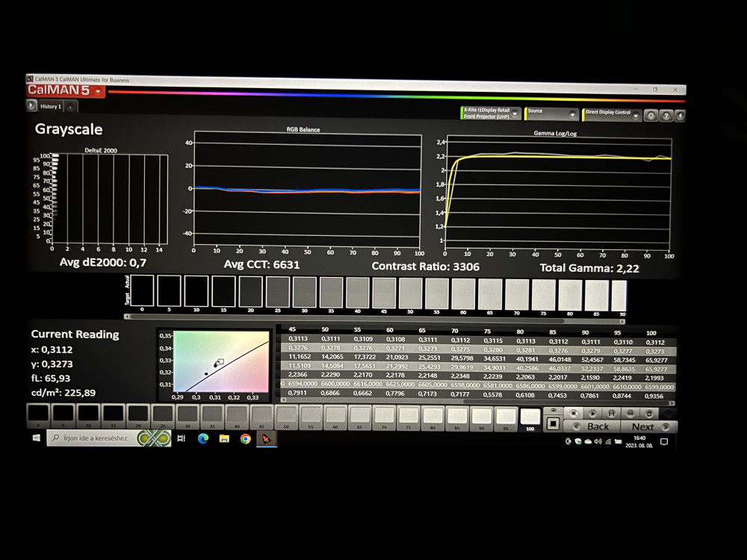Open the help question mark icon
This screenshot has width=747, height=560.
pos(665,116)
